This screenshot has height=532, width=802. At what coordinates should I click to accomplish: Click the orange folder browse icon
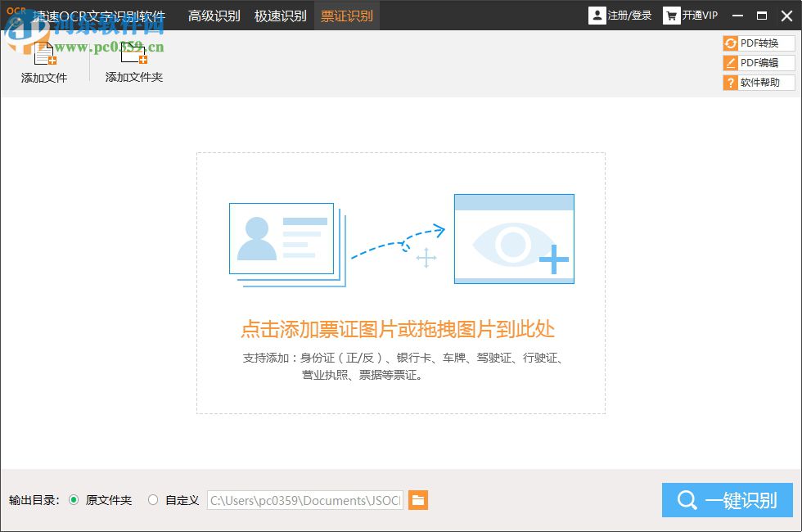pos(418,500)
